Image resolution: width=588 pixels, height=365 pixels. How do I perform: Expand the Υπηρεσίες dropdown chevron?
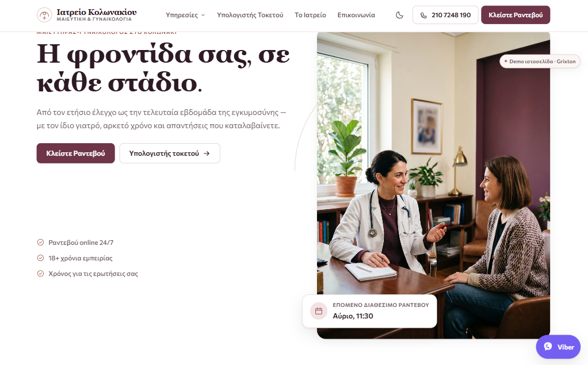203,16
